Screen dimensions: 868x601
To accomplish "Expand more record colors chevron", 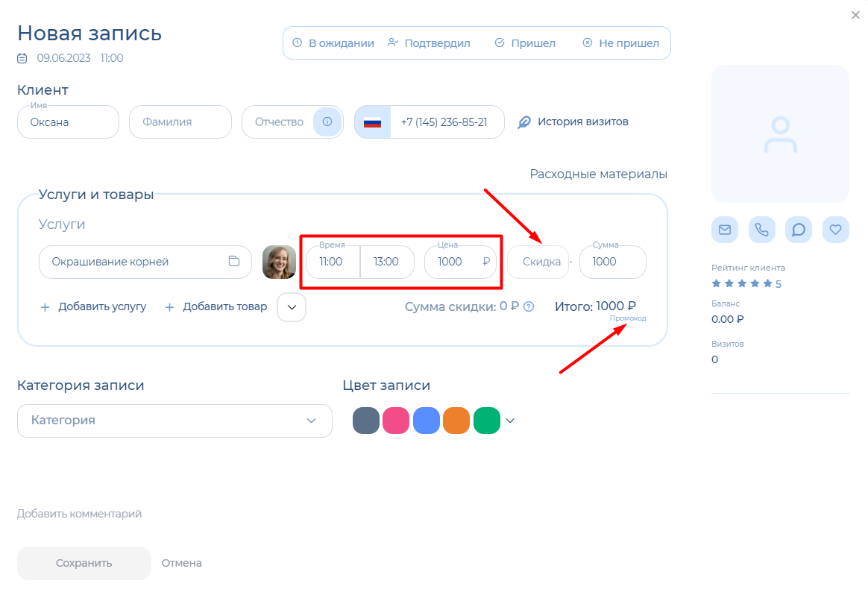I will click(510, 421).
